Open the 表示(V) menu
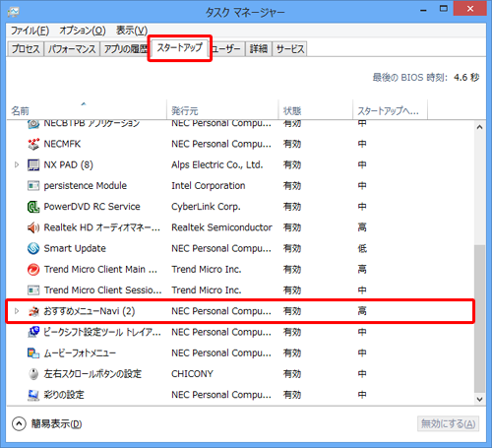 132,31
